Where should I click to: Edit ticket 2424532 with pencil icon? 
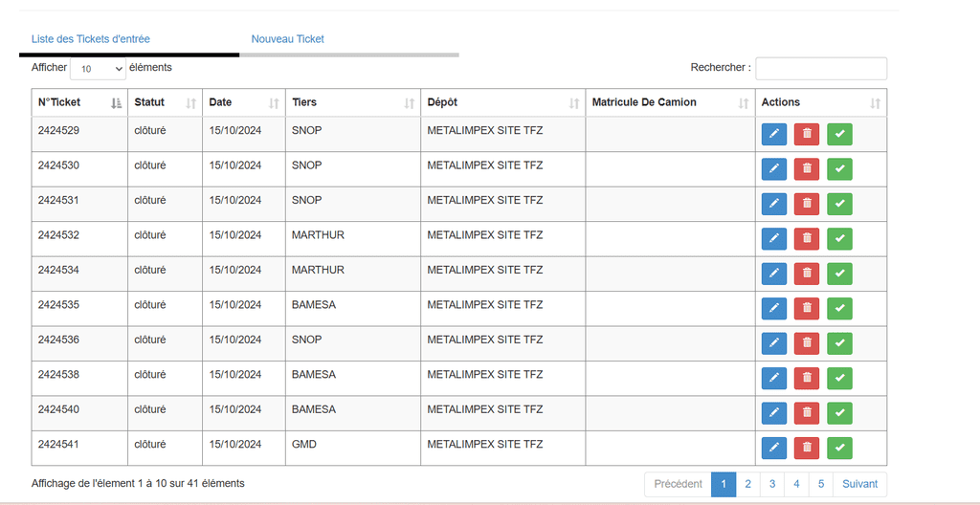pos(773,239)
